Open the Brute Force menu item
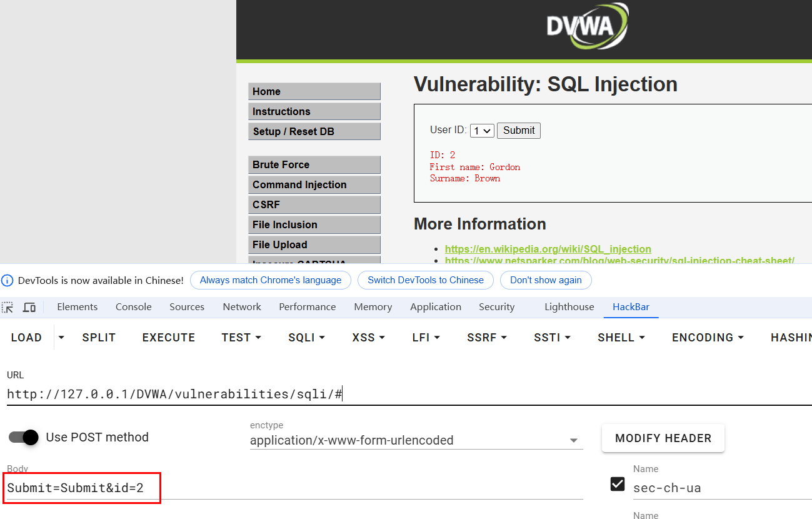This screenshot has height=519, width=812. 314,164
